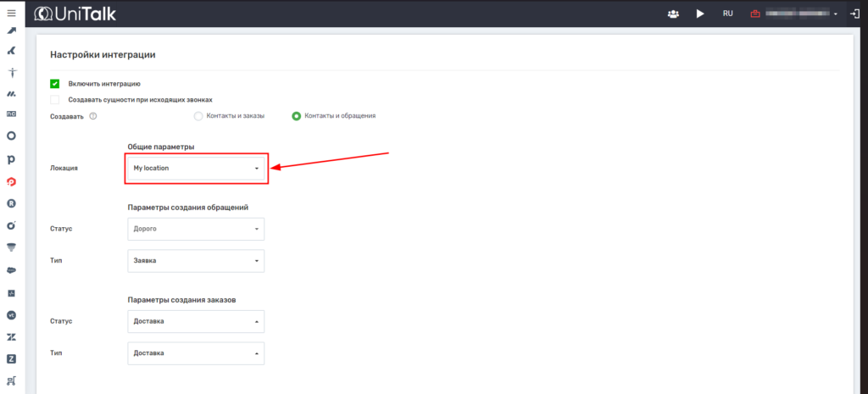
Task: Open the Zendesk integration icon in sidebar
Action: tap(11, 337)
